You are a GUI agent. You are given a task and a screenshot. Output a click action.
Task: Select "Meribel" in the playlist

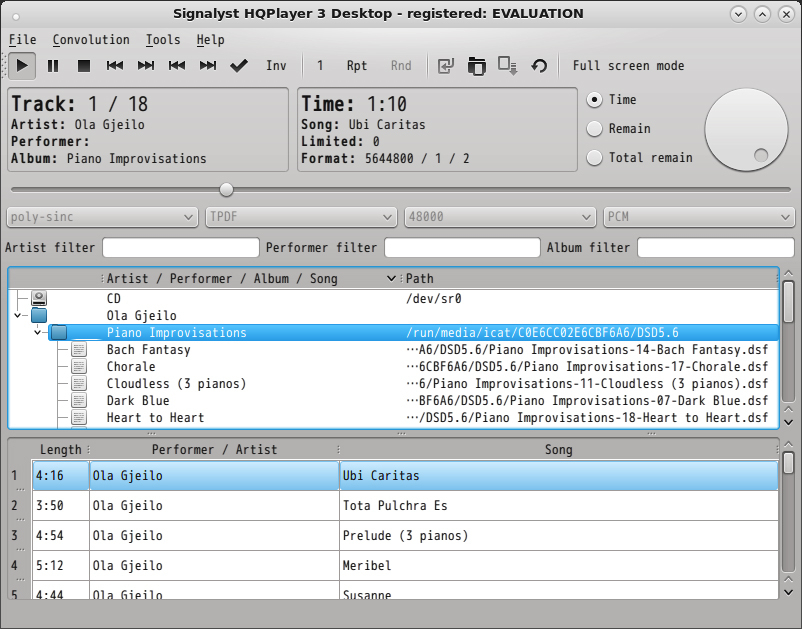(x=367, y=566)
